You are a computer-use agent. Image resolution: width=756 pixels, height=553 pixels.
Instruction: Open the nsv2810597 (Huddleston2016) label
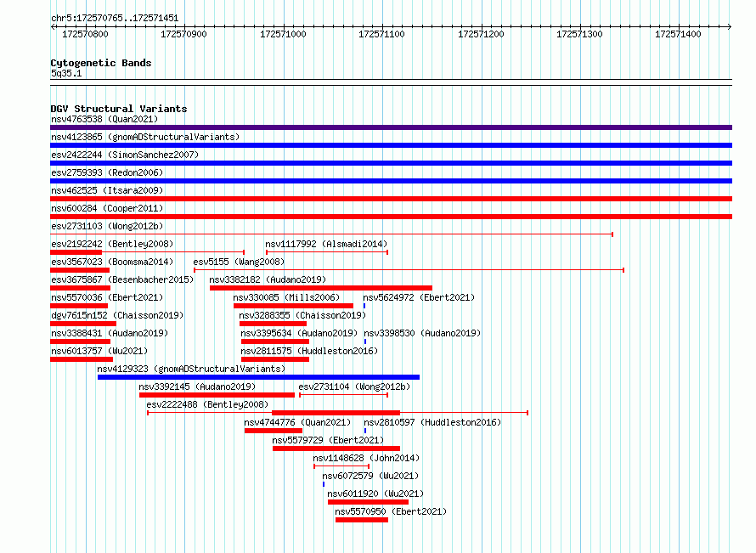pyautogui.click(x=432, y=422)
